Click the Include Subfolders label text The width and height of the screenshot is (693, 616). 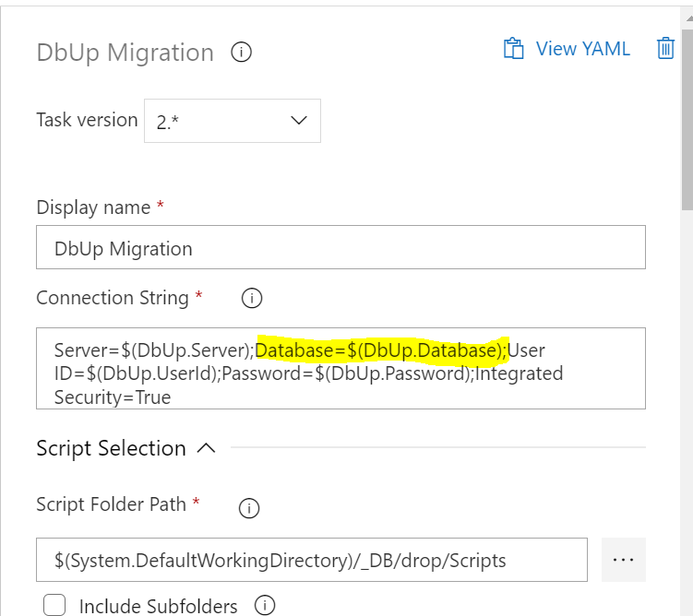(158, 606)
